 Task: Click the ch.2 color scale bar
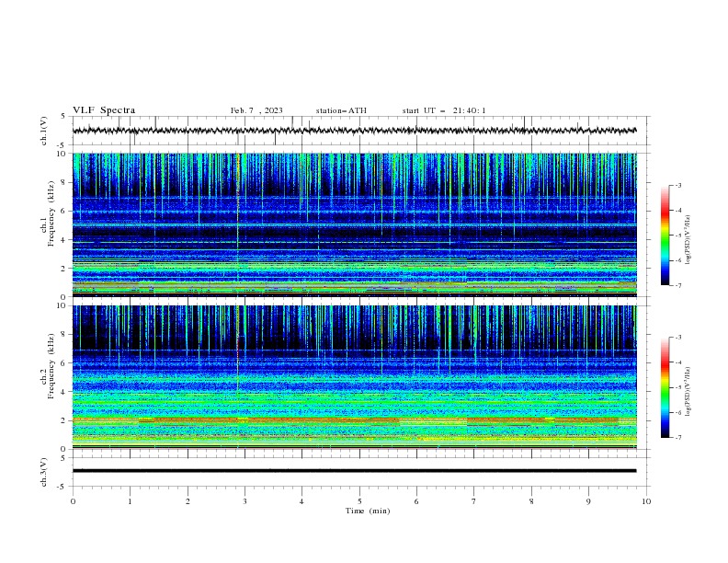tap(665, 387)
